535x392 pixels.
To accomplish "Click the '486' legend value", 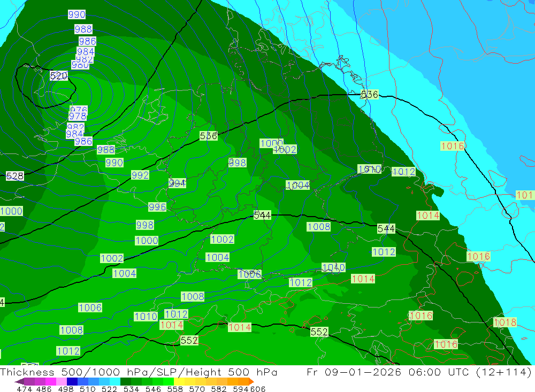I will [x=43, y=389].
